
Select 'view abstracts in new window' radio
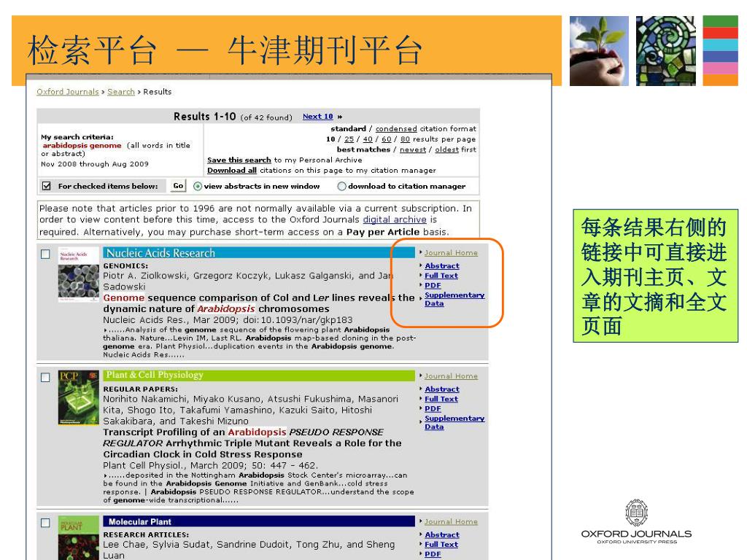198,186
